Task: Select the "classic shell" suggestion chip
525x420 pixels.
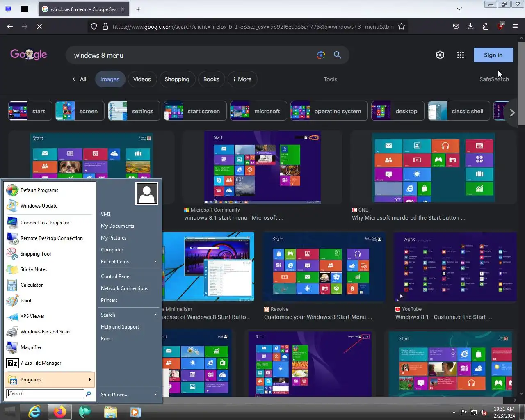Action: (x=459, y=111)
